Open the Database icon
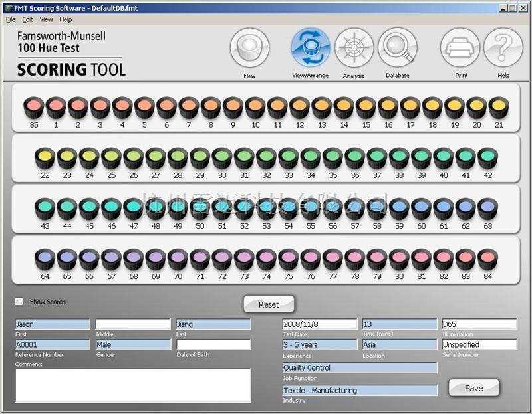 (397, 48)
